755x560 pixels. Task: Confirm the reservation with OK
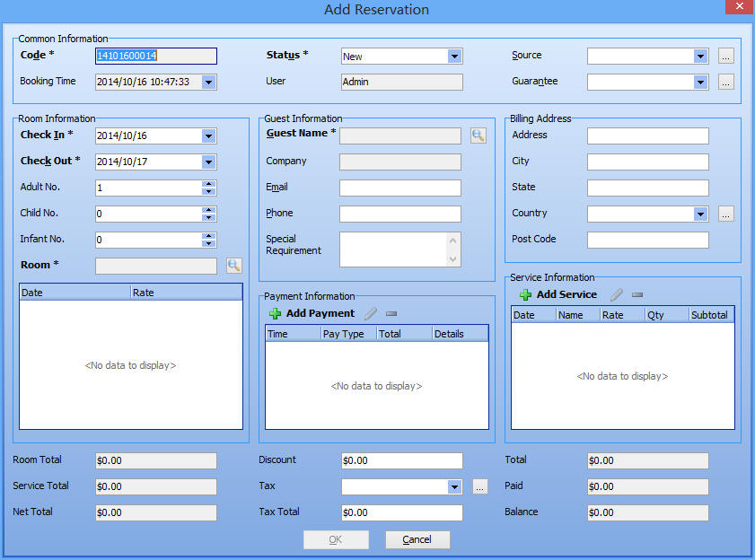click(x=336, y=539)
